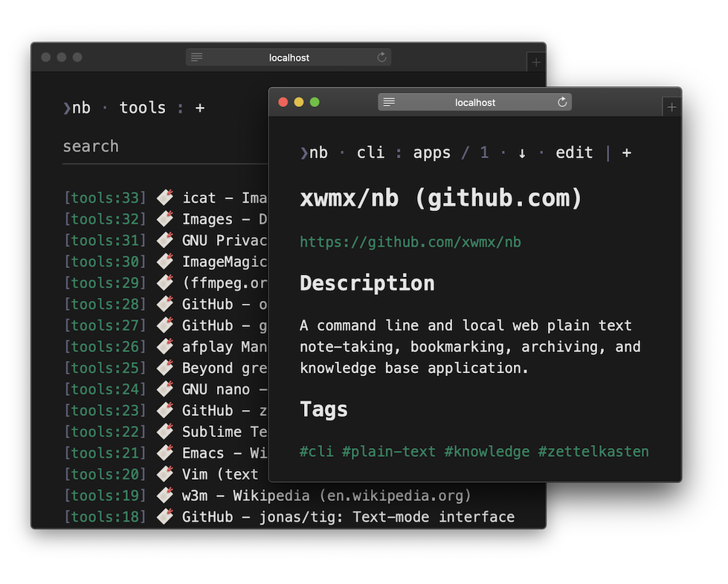Reload the page in the front window
Image resolution: width=728 pixels, height=584 pixels.
[562, 102]
